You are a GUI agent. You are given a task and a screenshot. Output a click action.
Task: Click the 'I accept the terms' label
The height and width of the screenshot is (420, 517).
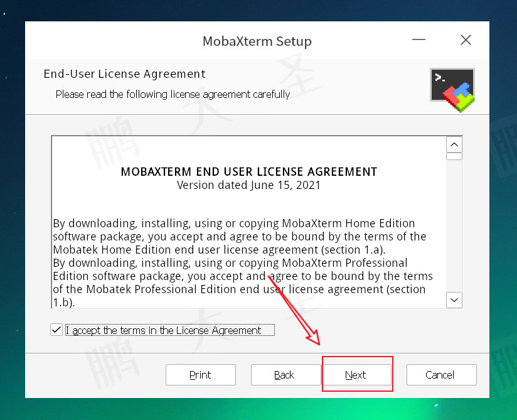point(170,330)
